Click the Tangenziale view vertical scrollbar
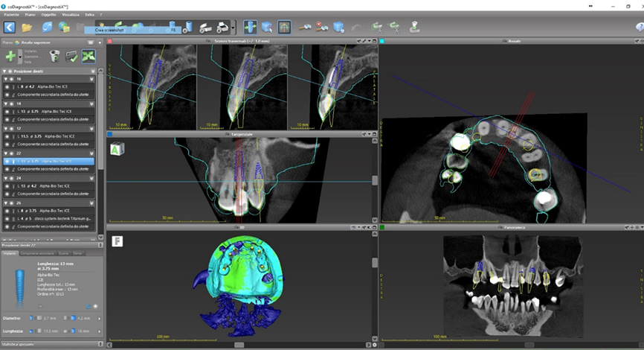Image resolution: width=644 pixels, height=350 pixels. (375, 180)
